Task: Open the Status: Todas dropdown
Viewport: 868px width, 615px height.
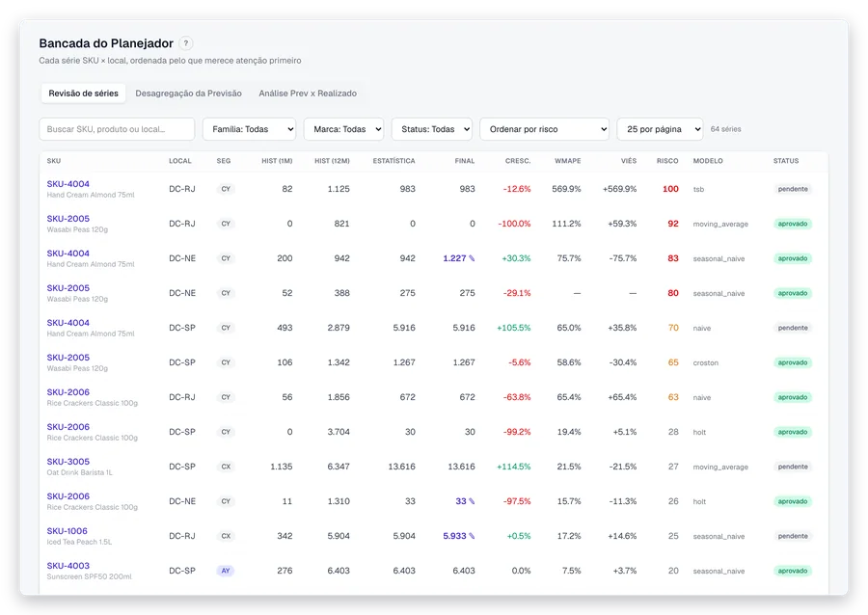Action: pos(432,129)
